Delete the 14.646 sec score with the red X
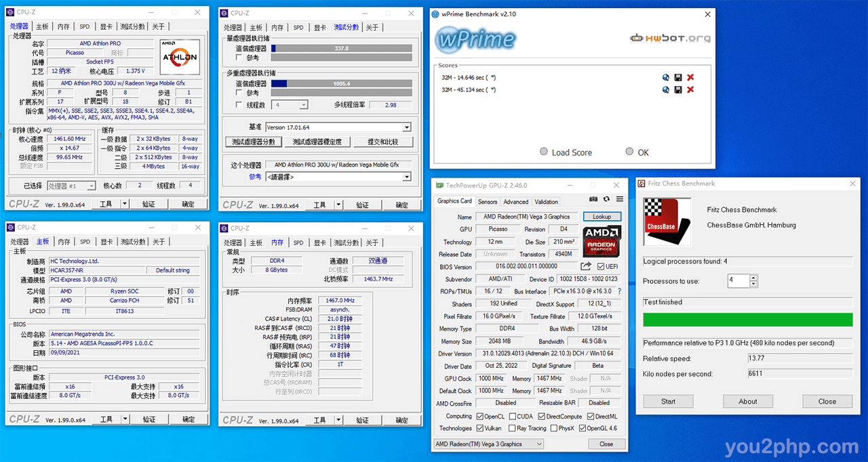868x462 pixels. 690,77
